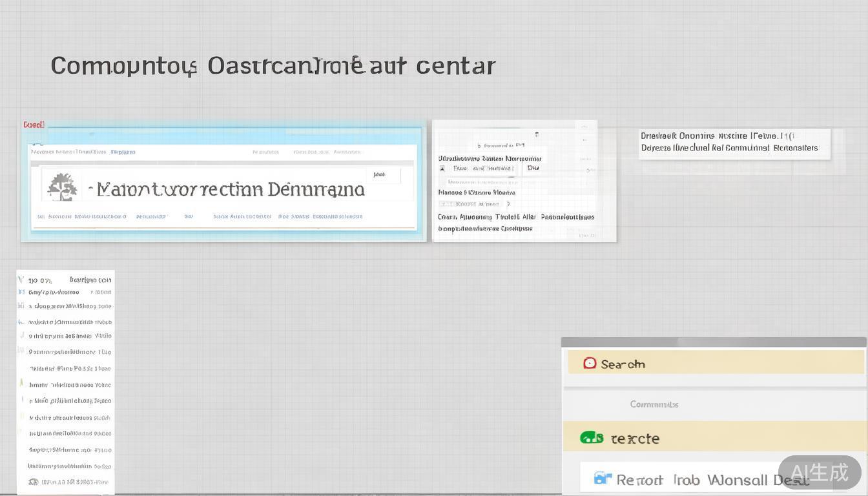
Task: Click the AI生成 watermark badge
Action: coord(819,473)
